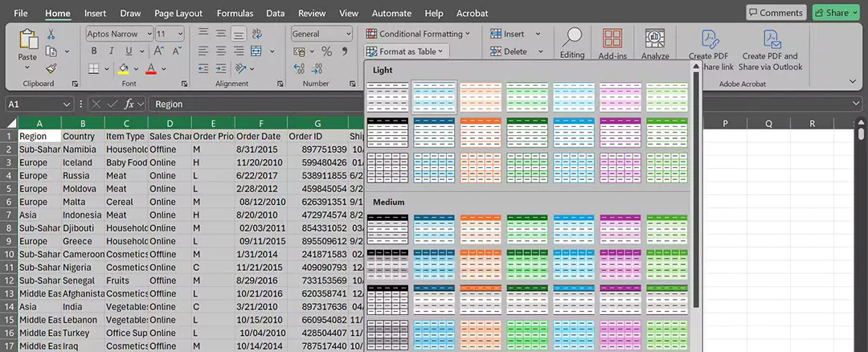Open the Aptos Narrow font name dropdown
This screenshot has width=868, height=352.
click(149, 34)
